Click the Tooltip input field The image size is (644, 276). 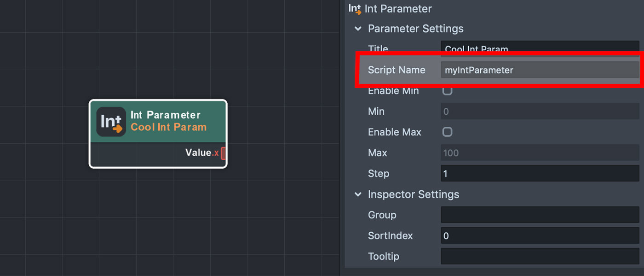(539, 257)
